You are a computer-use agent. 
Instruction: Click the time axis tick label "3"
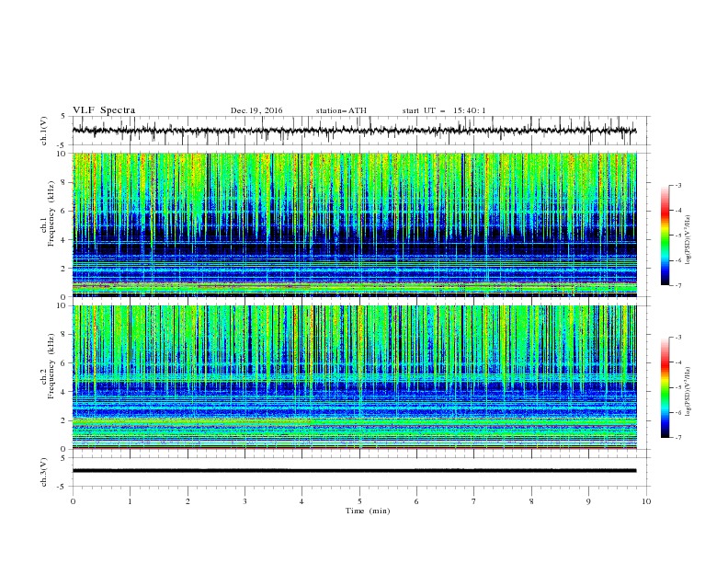pyautogui.click(x=245, y=501)
